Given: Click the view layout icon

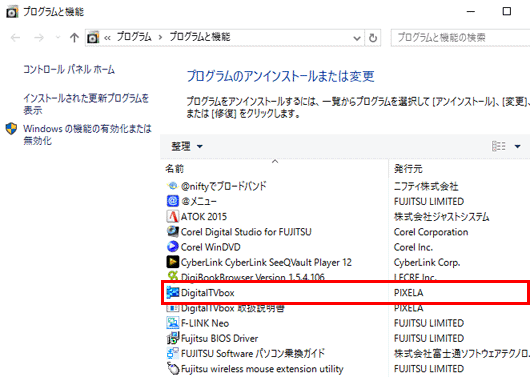Looking at the screenshot, I should coord(499,146).
